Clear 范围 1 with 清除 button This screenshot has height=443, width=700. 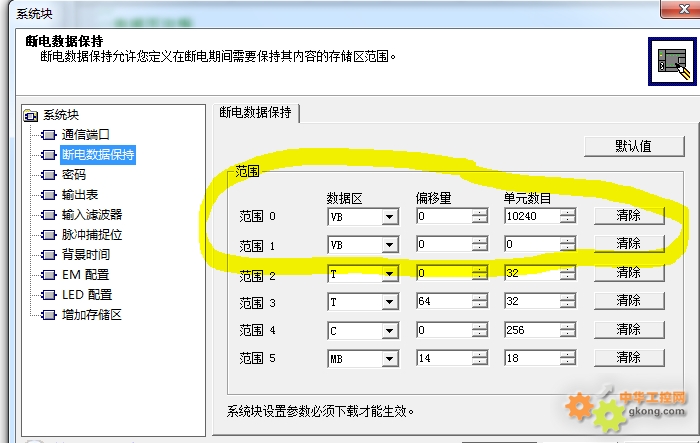click(x=629, y=244)
